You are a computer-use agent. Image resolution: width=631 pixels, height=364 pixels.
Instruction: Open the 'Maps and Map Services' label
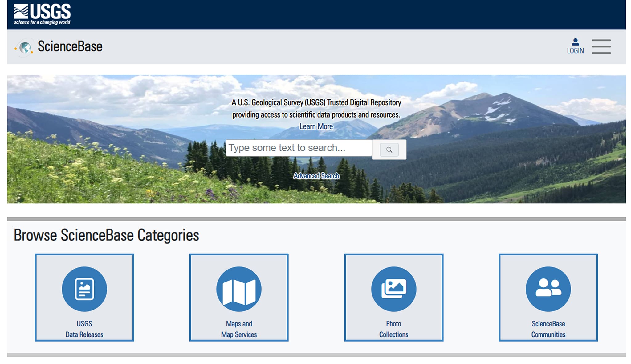(239, 329)
